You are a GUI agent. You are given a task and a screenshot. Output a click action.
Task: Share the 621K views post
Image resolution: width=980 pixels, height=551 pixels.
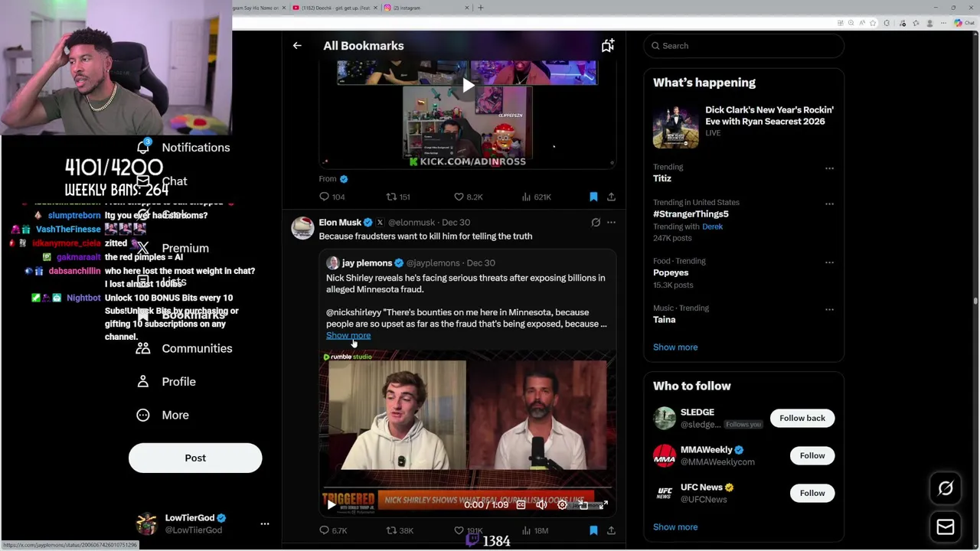coord(611,197)
